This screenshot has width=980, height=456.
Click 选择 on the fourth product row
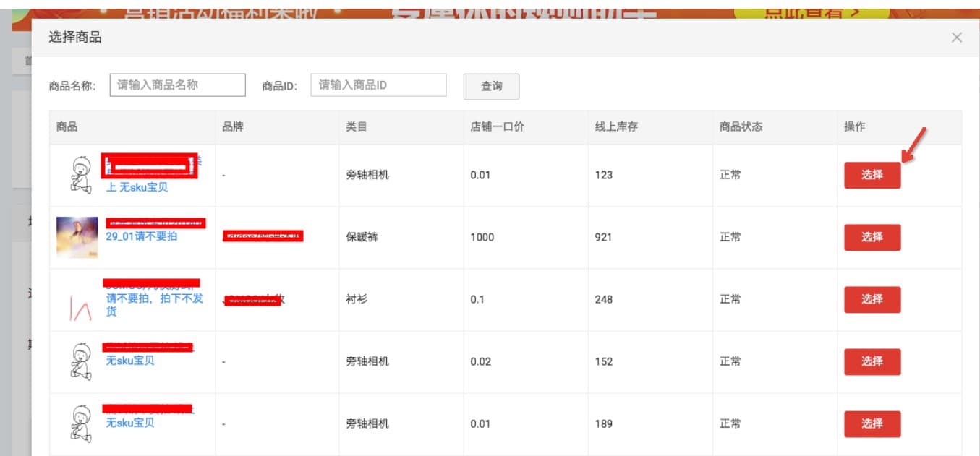(x=872, y=361)
